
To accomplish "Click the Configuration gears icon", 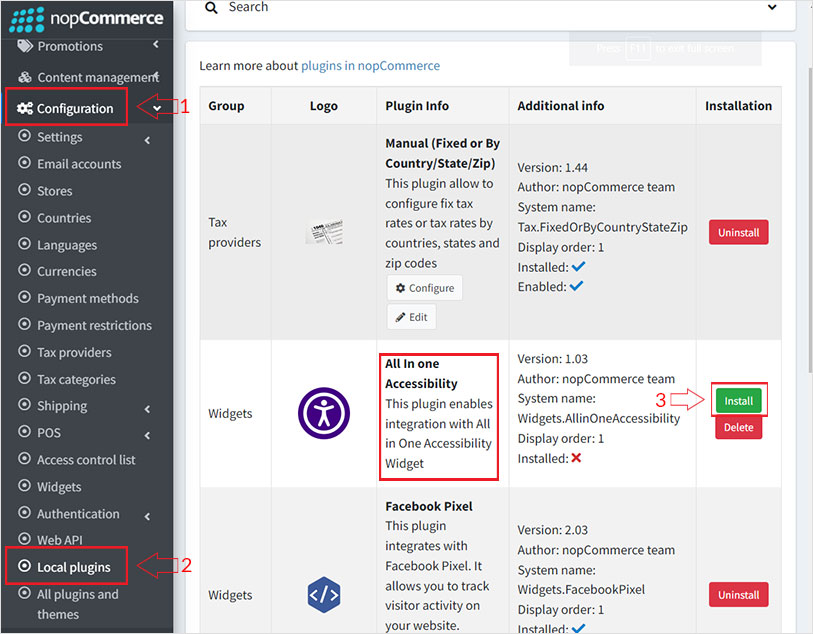I will tap(24, 108).
